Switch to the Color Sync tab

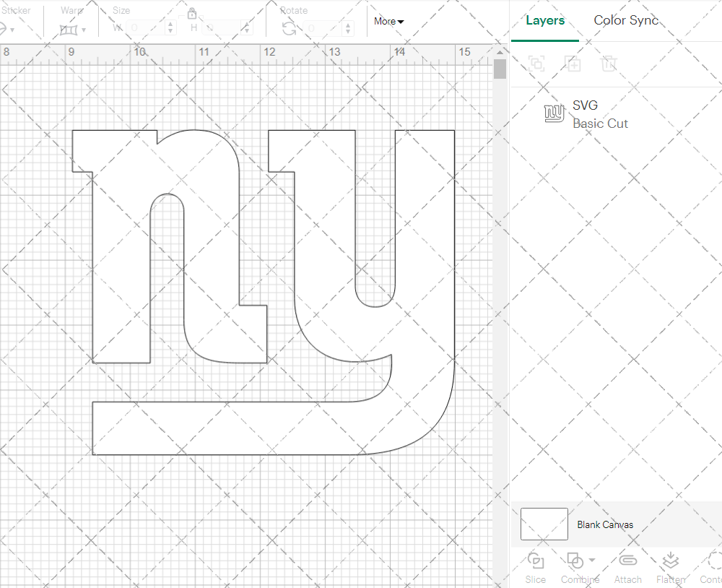(x=626, y=21)
